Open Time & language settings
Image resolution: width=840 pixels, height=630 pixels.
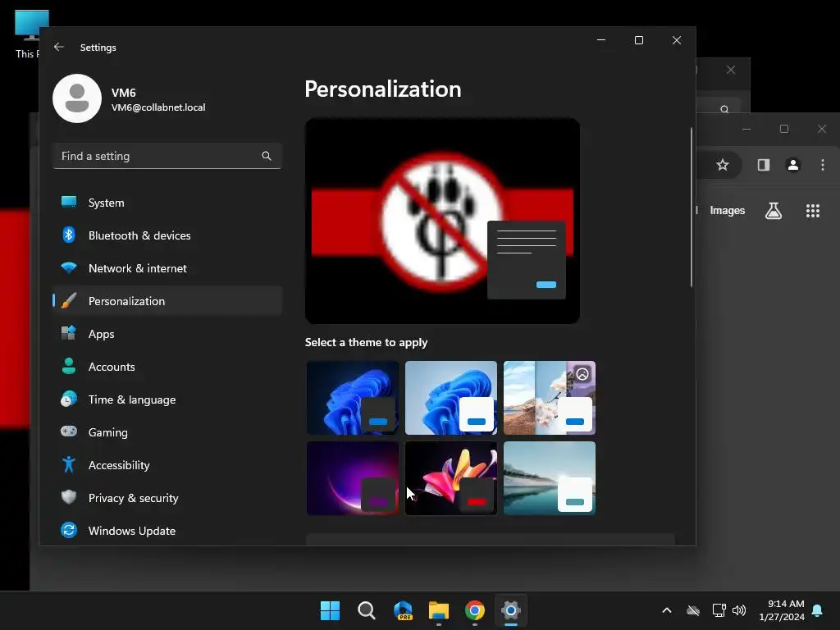[x=167, y=399]
